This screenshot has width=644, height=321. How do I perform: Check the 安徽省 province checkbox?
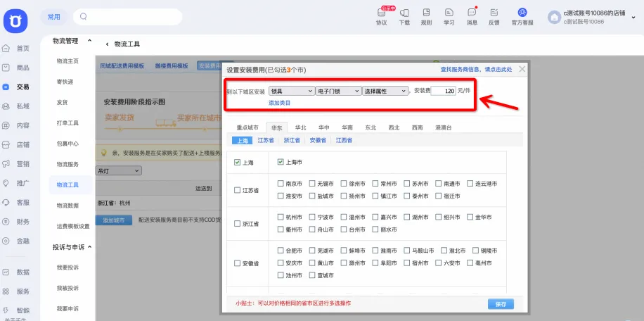[x=237, y=263]
